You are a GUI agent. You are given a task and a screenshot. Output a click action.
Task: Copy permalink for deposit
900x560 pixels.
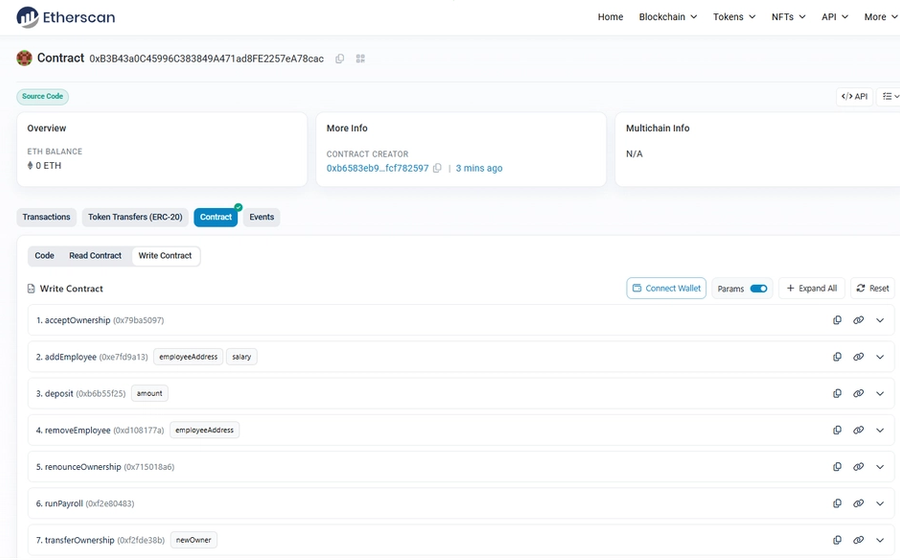(859, 394)
